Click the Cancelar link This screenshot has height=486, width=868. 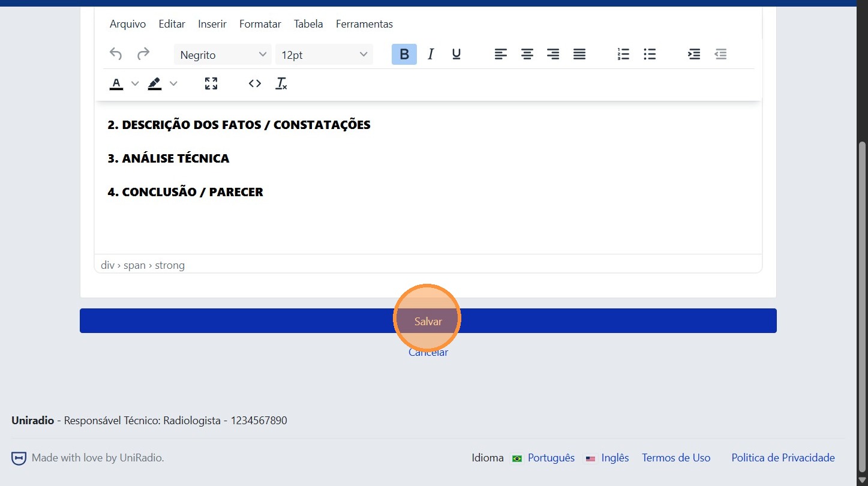(428, 353)
